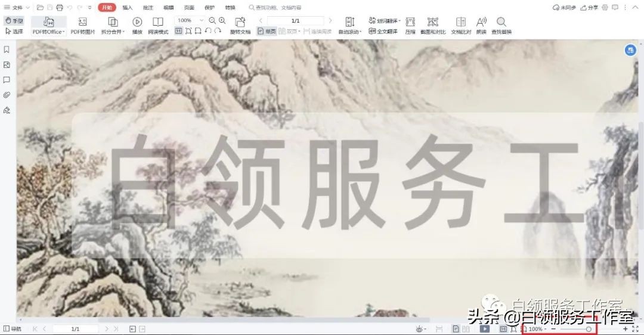The height and width of the screenshot is (335, 644).
Task: Toggle the 导航 navigation pane
Action: click(13, 329)
